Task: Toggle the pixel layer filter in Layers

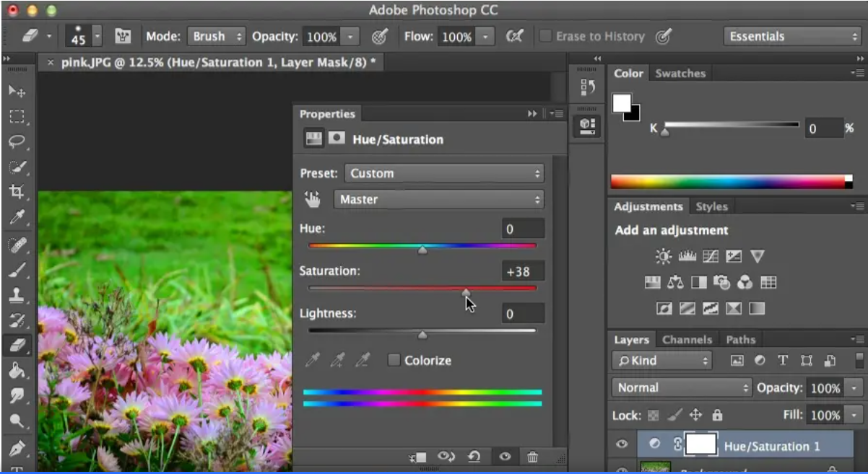Action: 737,361
